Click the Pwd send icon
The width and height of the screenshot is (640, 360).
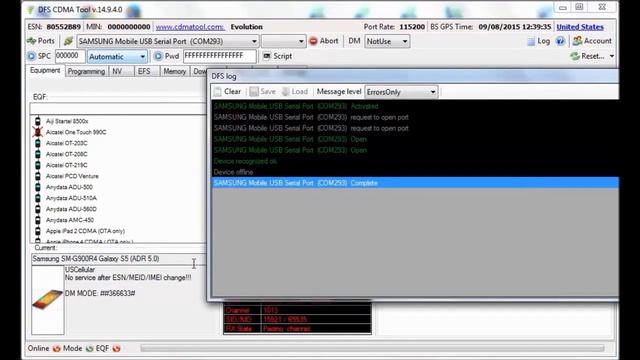click(x=158, y=56)
